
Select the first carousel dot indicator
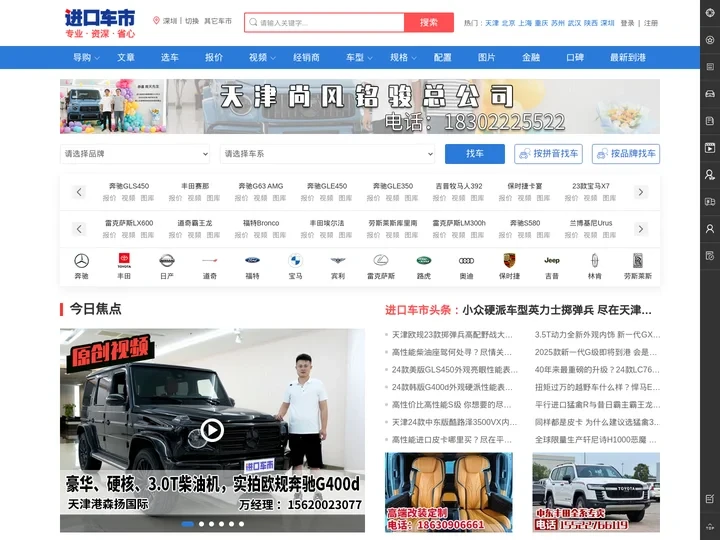tap(187, 524)
